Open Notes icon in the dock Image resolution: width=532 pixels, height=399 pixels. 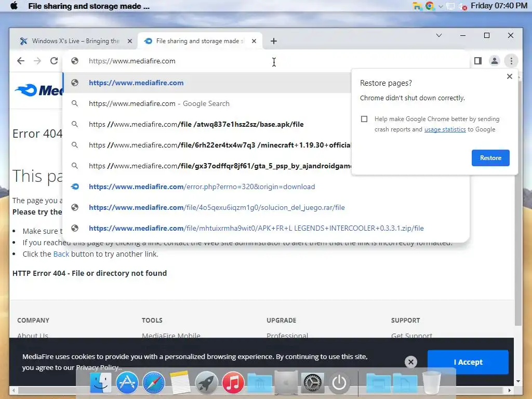[x=180, y=383]
